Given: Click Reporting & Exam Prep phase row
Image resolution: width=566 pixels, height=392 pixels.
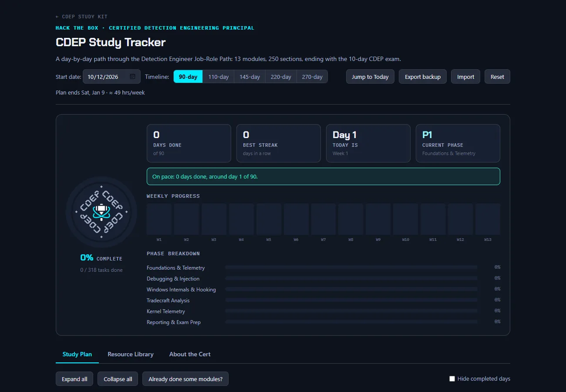Looking at the screenshot, I should tap(323, 322).
